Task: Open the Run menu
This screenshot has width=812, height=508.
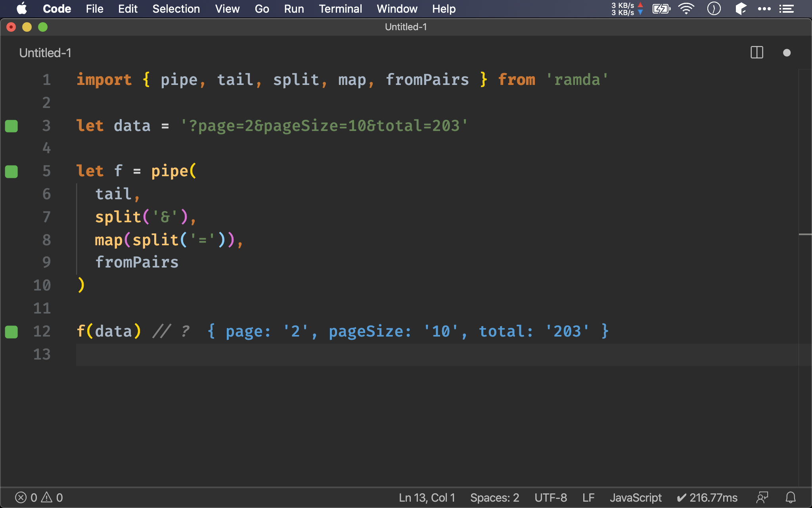Action: click(x=294, y=9)
